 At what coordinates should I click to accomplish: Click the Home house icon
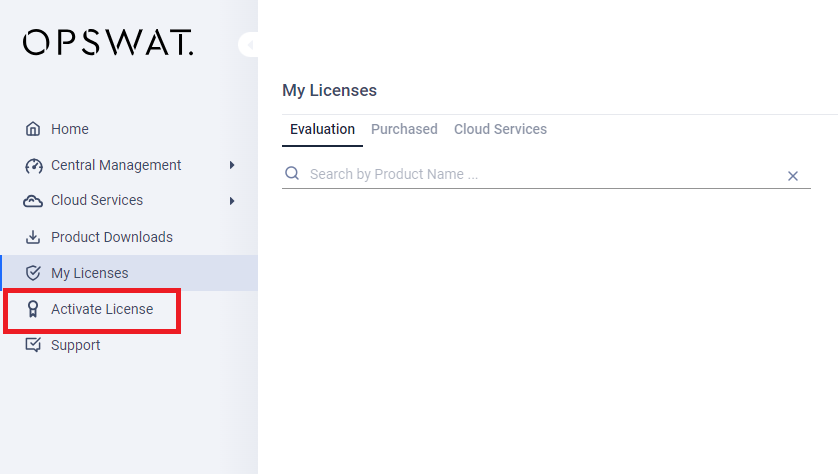(x=33, y=129)
